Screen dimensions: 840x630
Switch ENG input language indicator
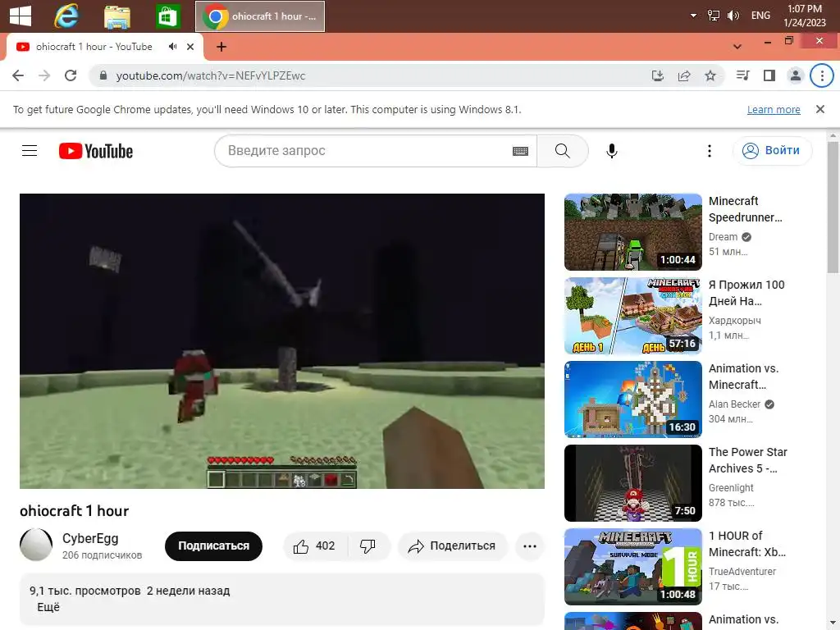coord(760,16)
